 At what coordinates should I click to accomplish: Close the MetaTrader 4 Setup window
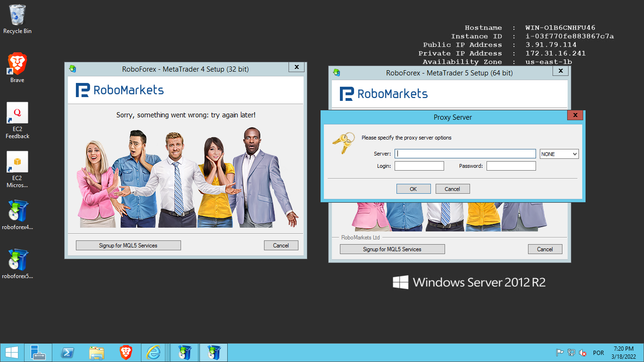tap(297, 67)
